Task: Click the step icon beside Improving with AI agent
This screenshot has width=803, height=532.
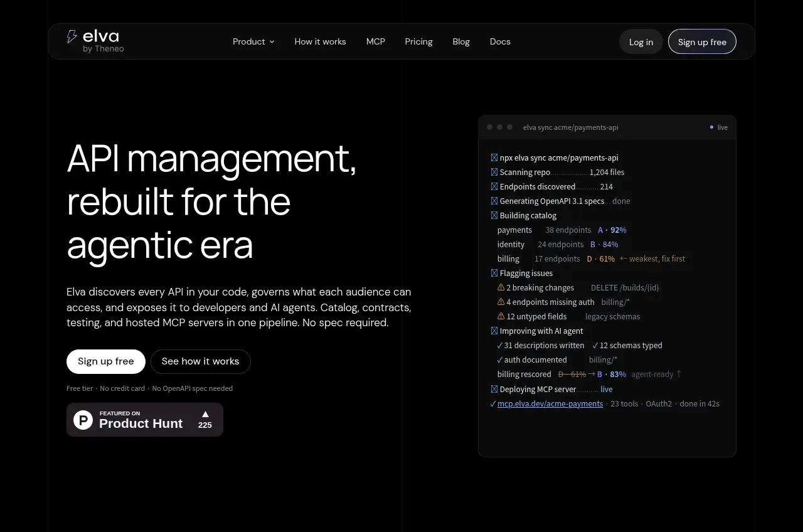Action: pyautogui.click(x=494, y=331)
